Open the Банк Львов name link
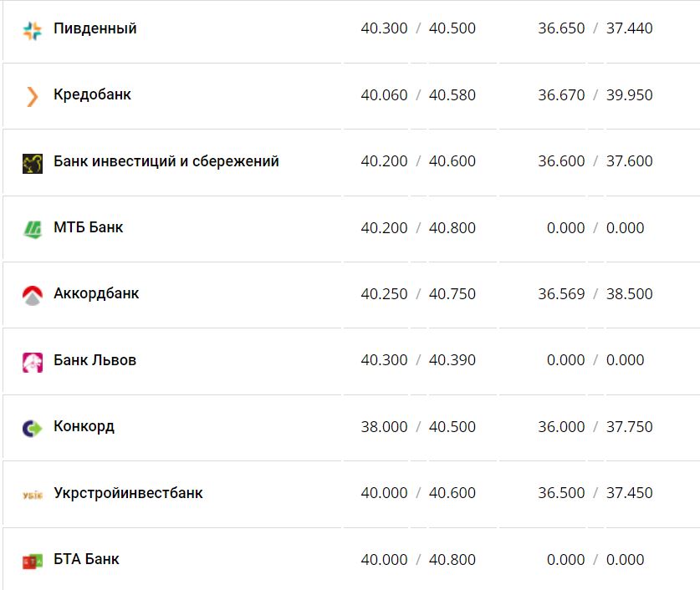This screenshot has height=590, width=700. tap(95, 360)
